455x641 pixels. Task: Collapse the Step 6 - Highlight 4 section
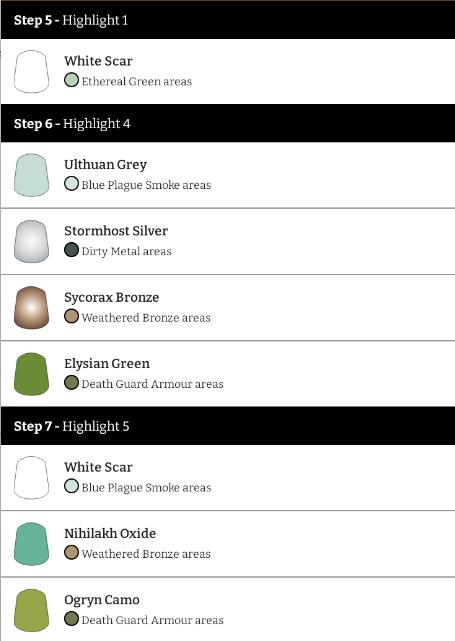(228, 123)
